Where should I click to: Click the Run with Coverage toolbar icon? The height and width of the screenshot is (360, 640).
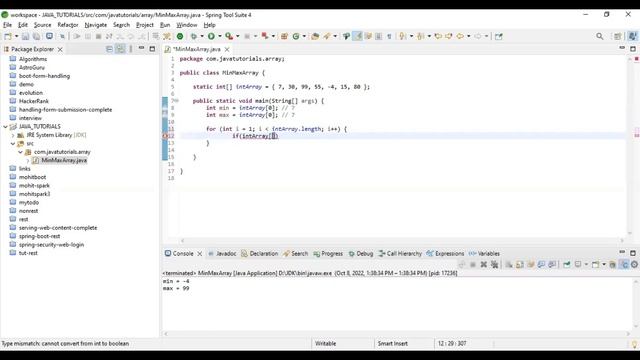coord(229,36)
